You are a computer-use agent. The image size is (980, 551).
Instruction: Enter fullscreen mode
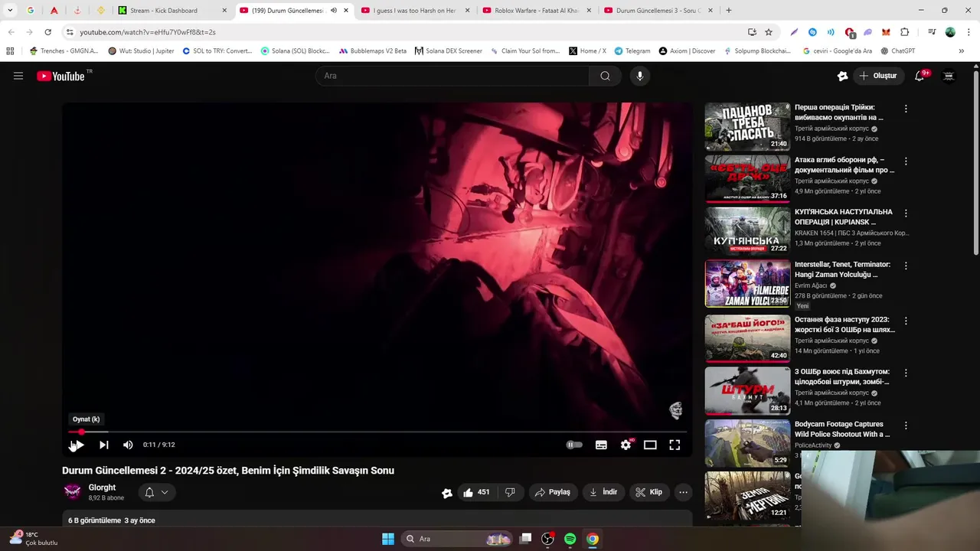675,445
